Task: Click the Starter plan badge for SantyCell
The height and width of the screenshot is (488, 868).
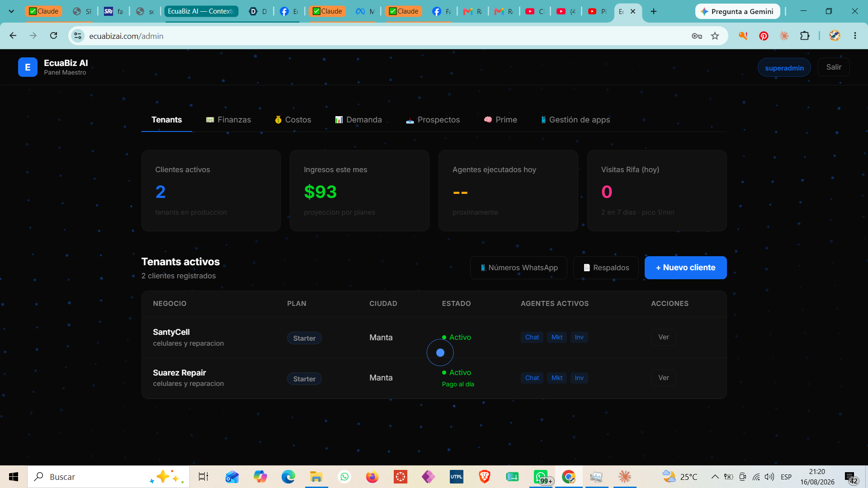Action: pyautogui.click(x=304, y=338)
